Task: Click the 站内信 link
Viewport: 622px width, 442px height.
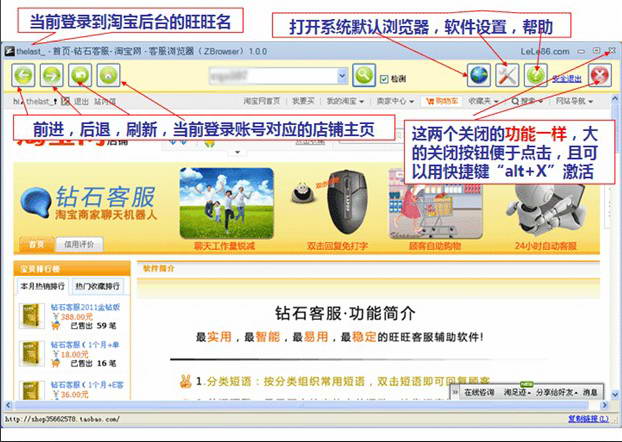Action: click(x=105, y=102)
